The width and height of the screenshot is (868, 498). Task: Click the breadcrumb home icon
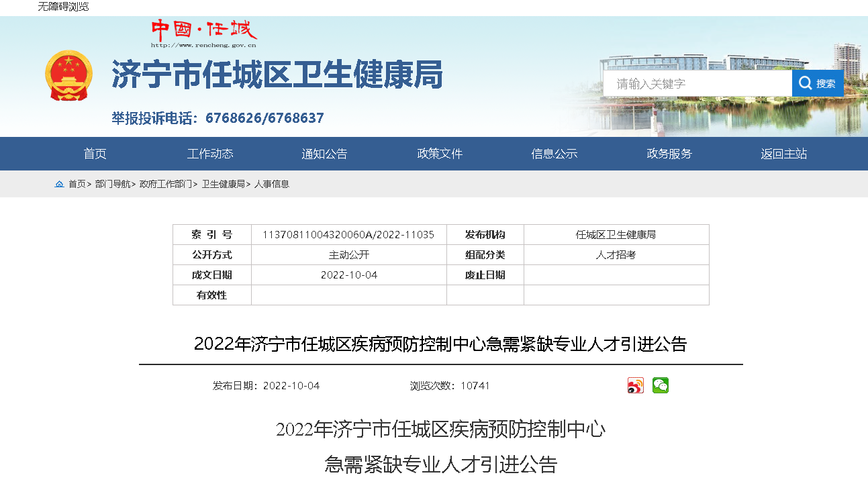(59, 184)
